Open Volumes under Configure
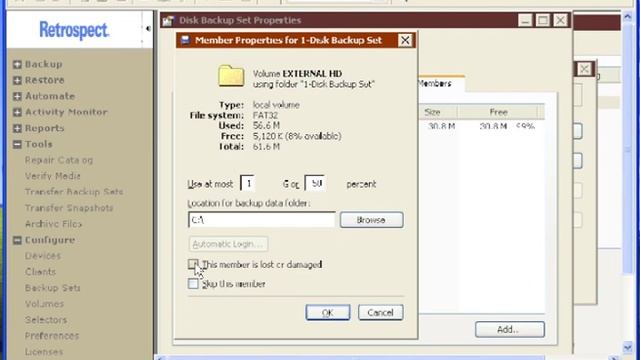640x360 pixels. coord(44,304)
